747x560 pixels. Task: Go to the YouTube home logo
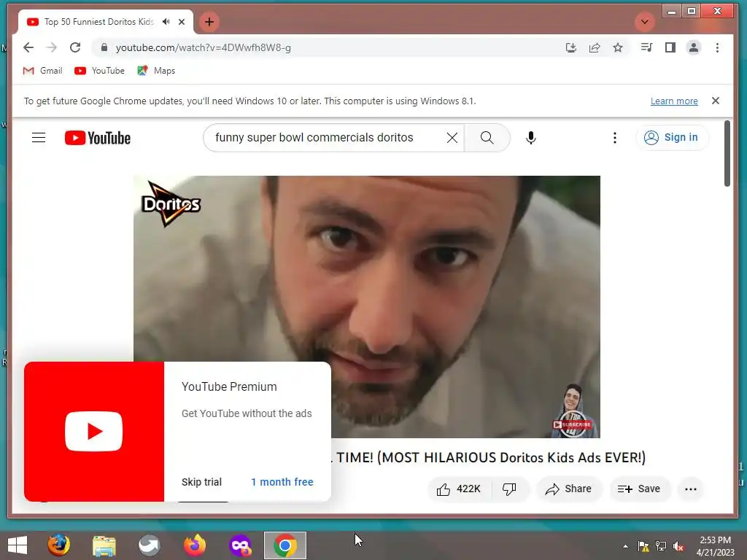(98, 138)
